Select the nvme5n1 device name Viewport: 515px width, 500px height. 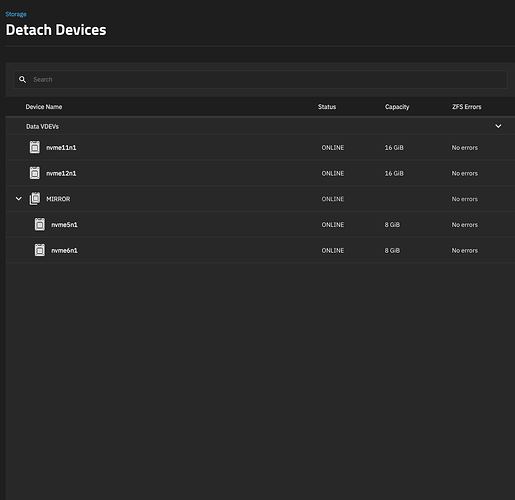pyautogui.click(x=64, y=225)
